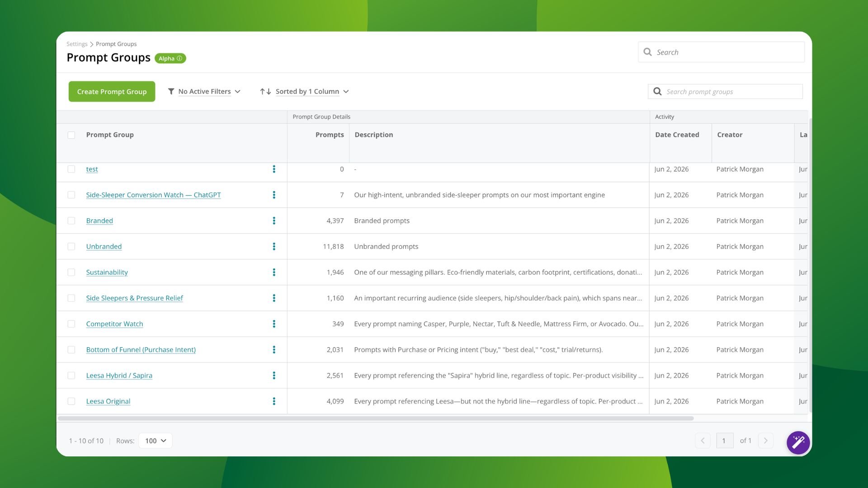Check the box for the test row

tap(71, 169)
